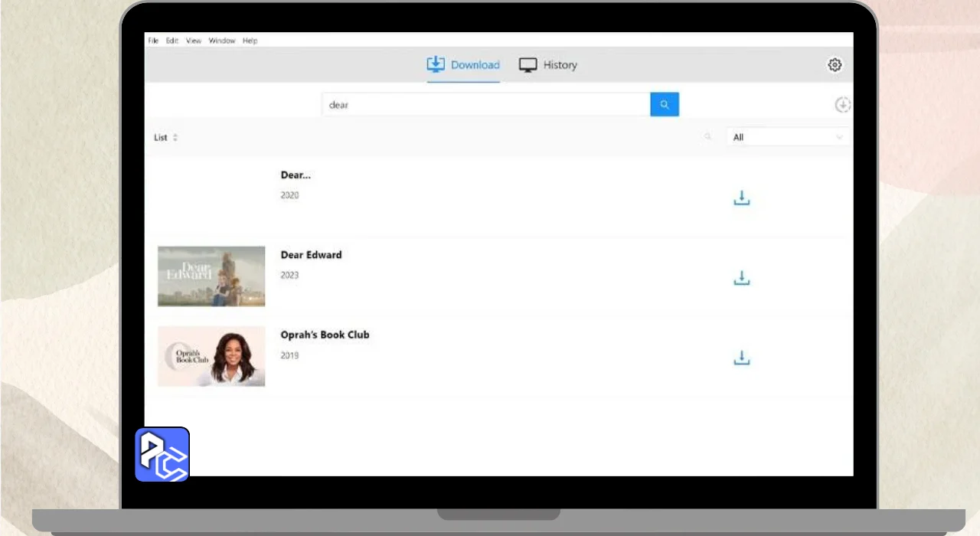Click the Download tab's tray icon

point(436,64)
